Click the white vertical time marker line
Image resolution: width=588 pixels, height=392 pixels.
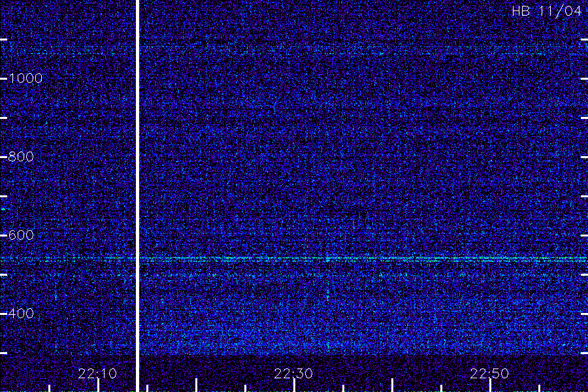coord(137,196)
